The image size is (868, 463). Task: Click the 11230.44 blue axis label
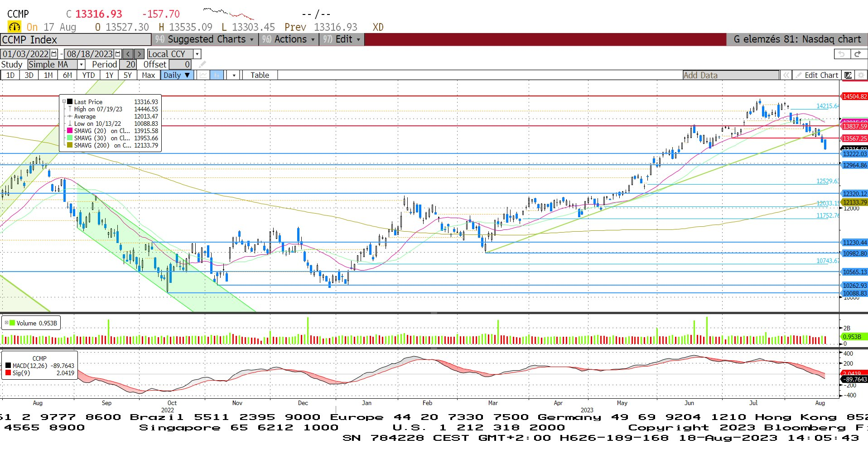tap(854, 243)
